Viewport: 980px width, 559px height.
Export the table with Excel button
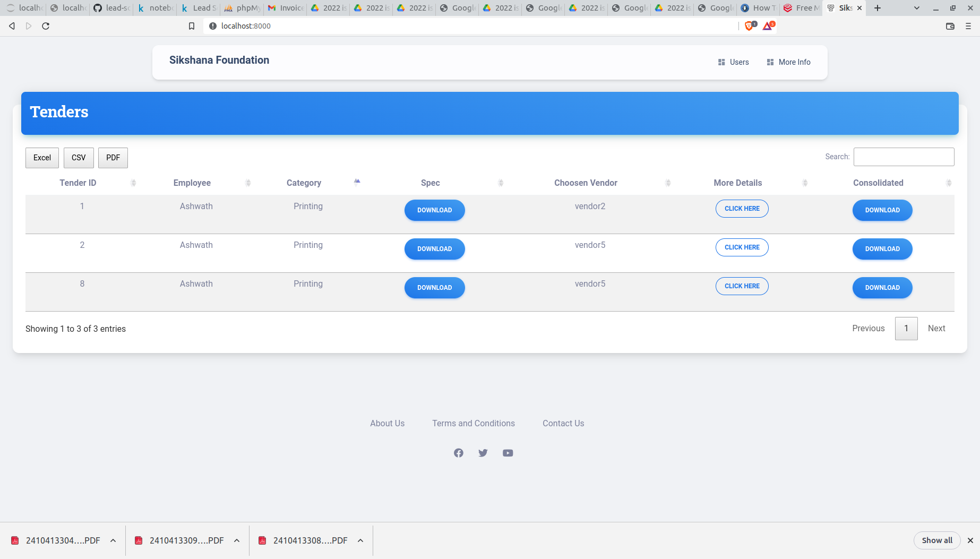42,158
